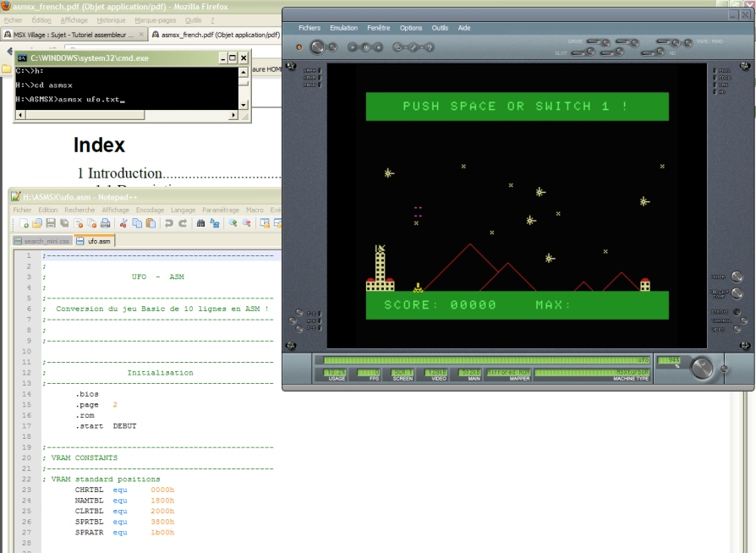
Task: Click small knob beside large reset knob
Action: (x=332, y=47)
